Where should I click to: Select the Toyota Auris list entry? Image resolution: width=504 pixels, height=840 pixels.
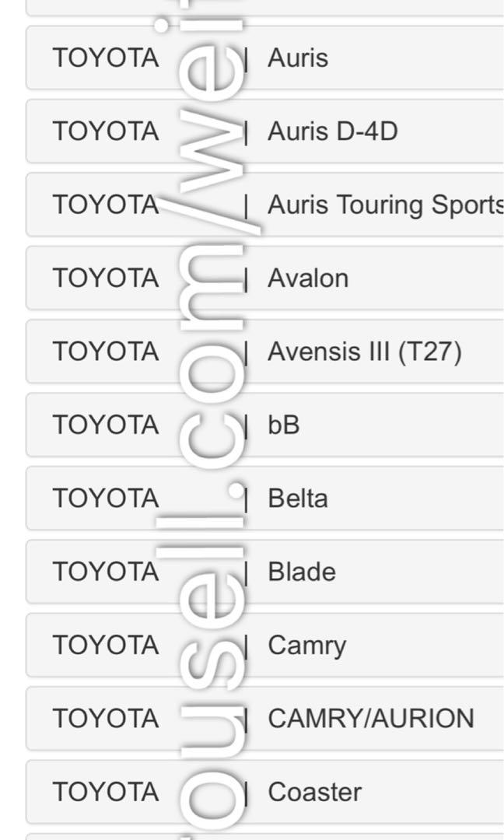coord(298,58)
